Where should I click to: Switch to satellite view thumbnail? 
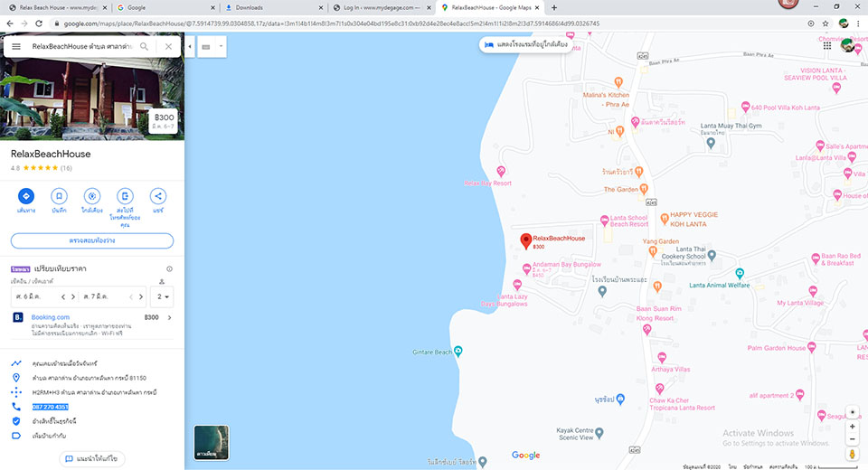(212, 442)
